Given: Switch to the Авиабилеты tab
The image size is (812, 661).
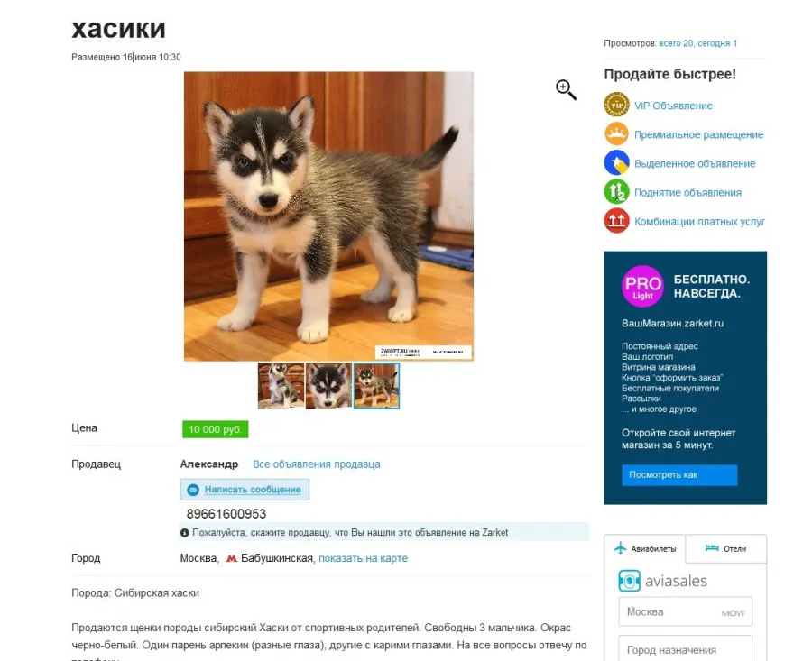Looking at the screenshot, I should pyautogui.click(x=645, y=548).
